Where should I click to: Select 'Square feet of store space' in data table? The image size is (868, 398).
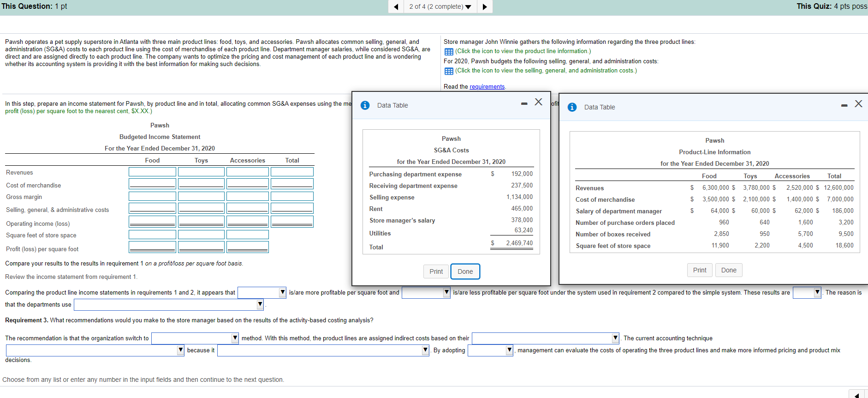(x=613, y=246)
